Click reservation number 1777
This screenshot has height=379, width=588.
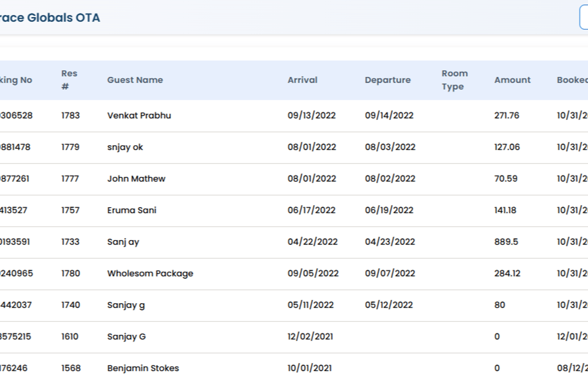[x=70, y=178]
